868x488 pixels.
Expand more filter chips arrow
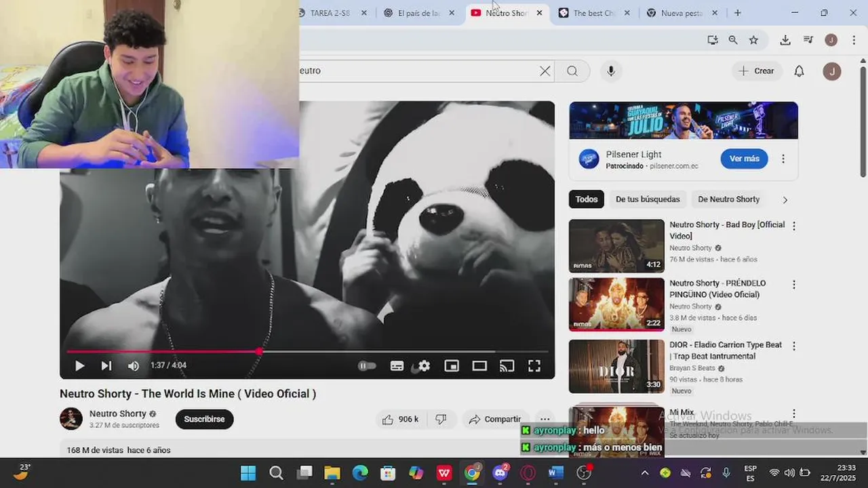point(785,199)
